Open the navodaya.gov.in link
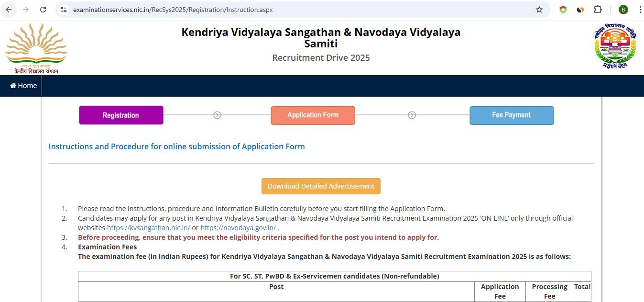 point(238,228)
